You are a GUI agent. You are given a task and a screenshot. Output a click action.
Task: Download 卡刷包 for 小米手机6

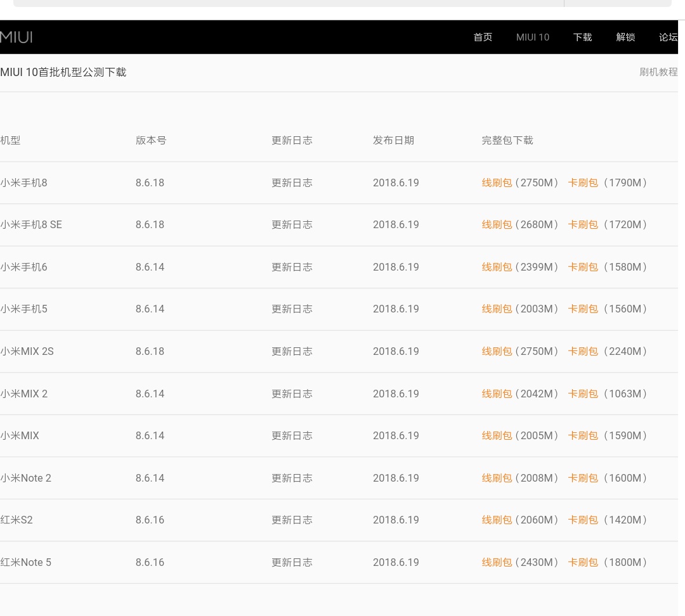(583, 267)
